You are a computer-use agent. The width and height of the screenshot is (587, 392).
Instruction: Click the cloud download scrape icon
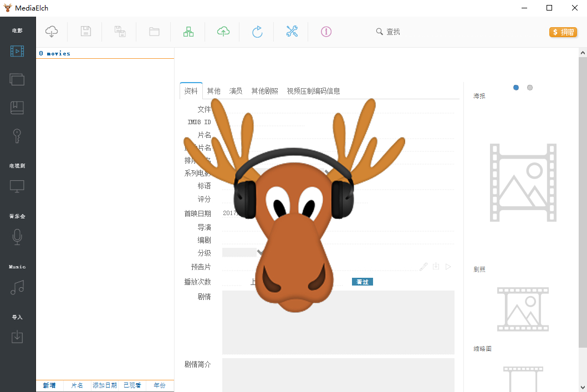(x=52, y=32)
